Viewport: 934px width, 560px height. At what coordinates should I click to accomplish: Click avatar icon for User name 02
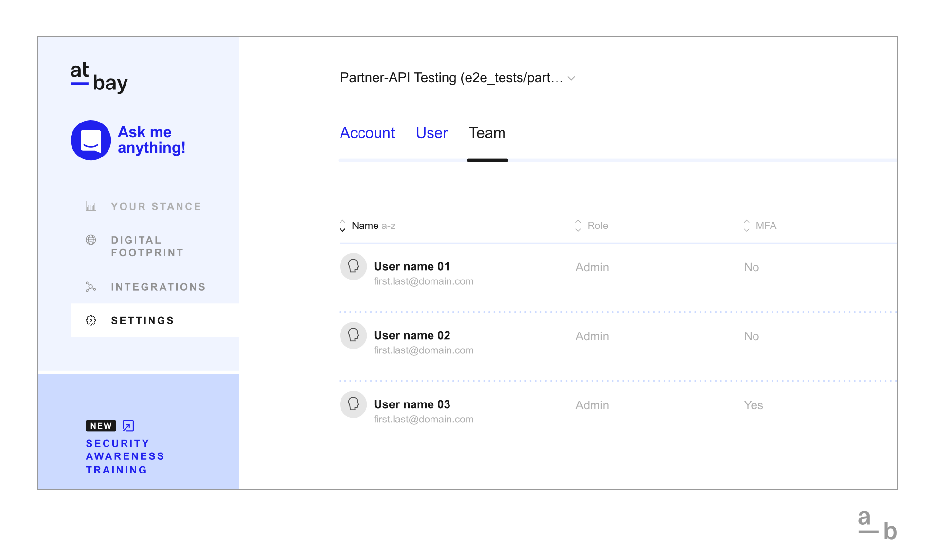tap(353, 335)
